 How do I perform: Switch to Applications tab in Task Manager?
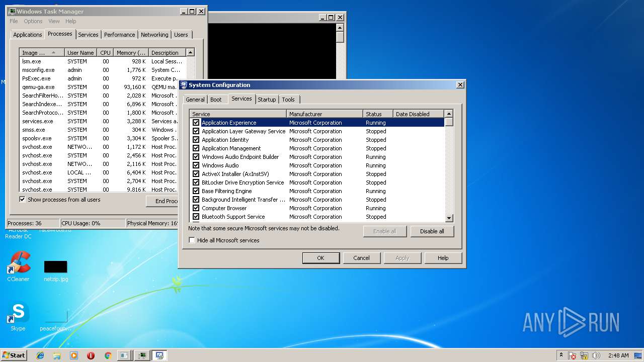28,35
